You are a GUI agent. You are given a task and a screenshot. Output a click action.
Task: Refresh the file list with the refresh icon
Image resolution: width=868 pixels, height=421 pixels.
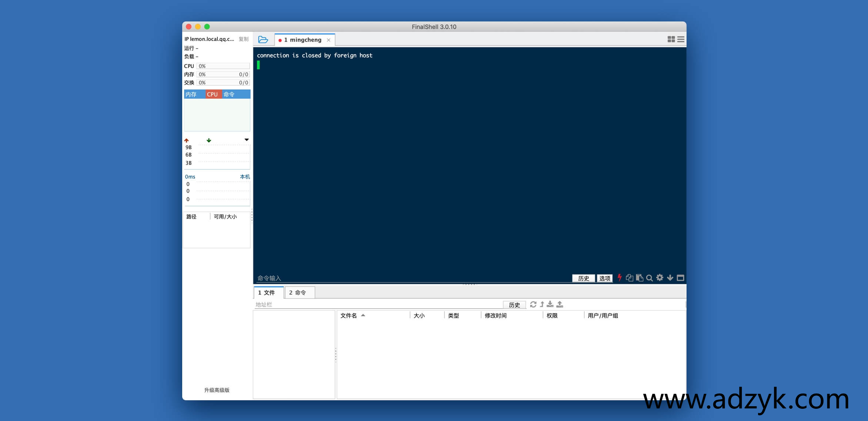(533, 304)
